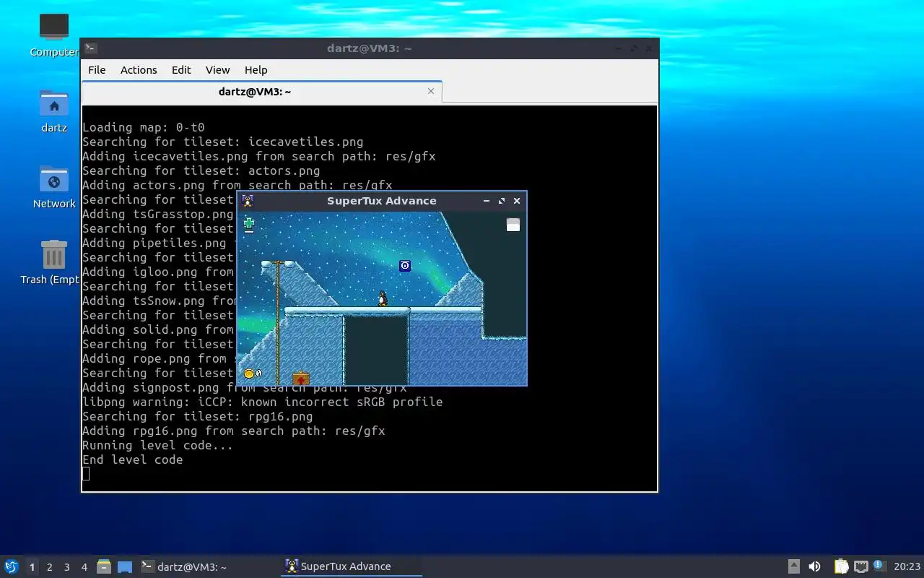The width and height of the screenshot is (924, 578).
Task: Click the blue info block in the game
Action: point(405,266)
